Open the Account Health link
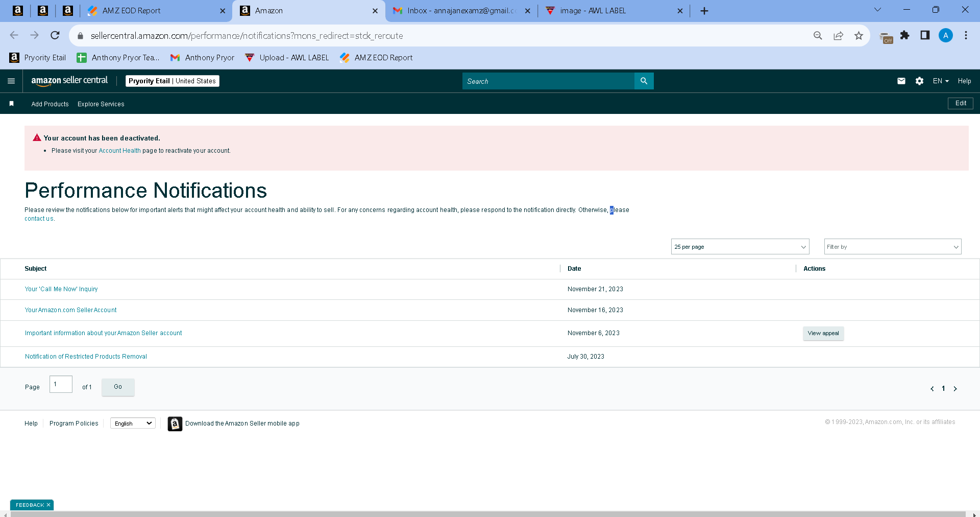 coord(119,151)
